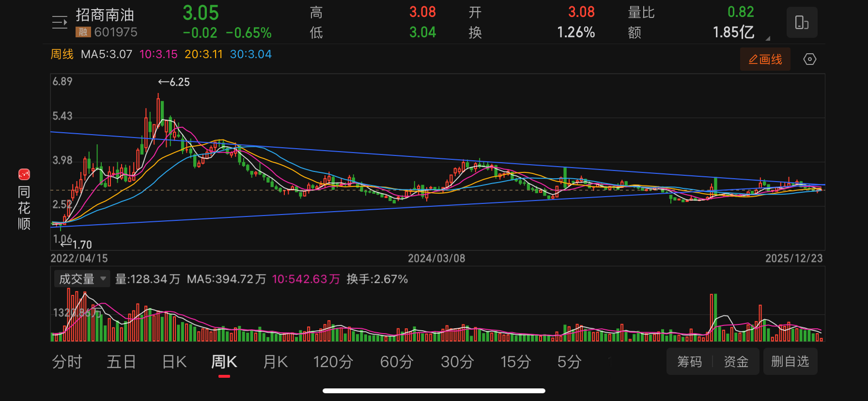The width and height of the screenshot is (868, 401).
Task: Tap the turnover value 1.85亿
Action: (733, 32)
